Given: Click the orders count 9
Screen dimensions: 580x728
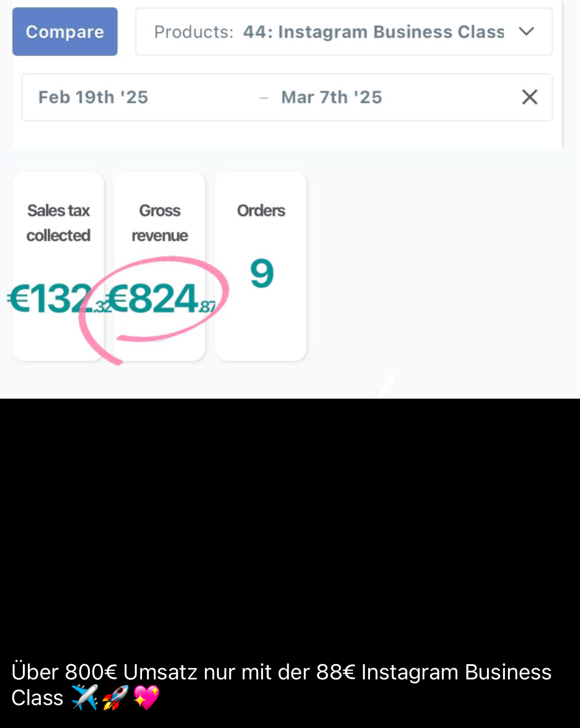Looking at the screenshot, I should click(x=262, y=273).
